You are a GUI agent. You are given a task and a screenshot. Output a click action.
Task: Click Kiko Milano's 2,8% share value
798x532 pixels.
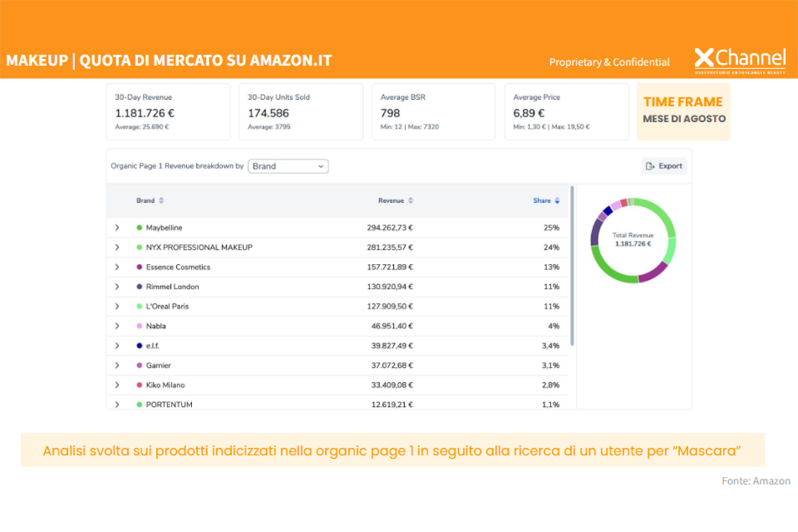coord(551,385)
